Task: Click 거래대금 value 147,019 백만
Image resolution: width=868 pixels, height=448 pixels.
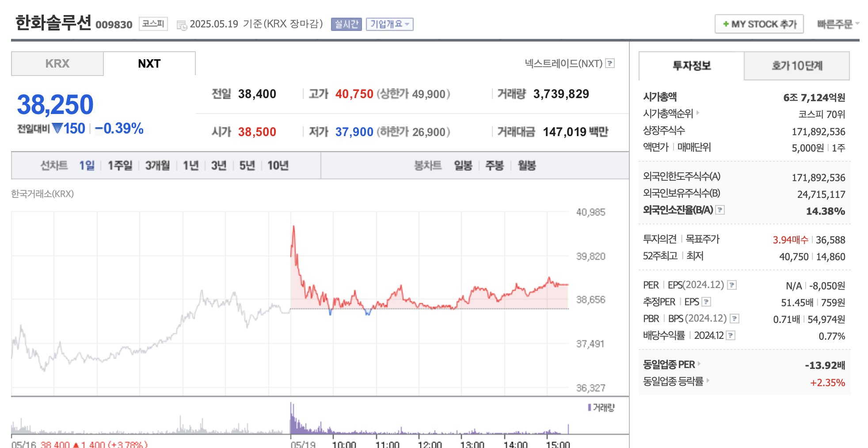Action: (x=576, y=132)
